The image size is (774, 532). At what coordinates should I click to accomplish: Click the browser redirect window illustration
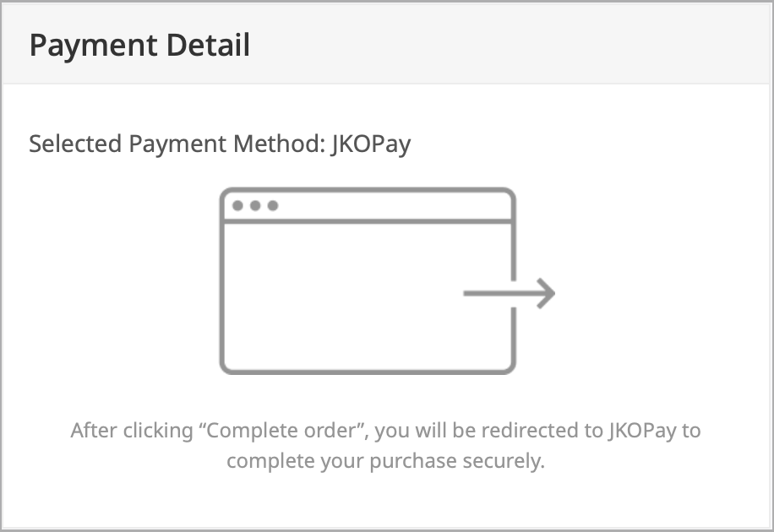[387, 281]
